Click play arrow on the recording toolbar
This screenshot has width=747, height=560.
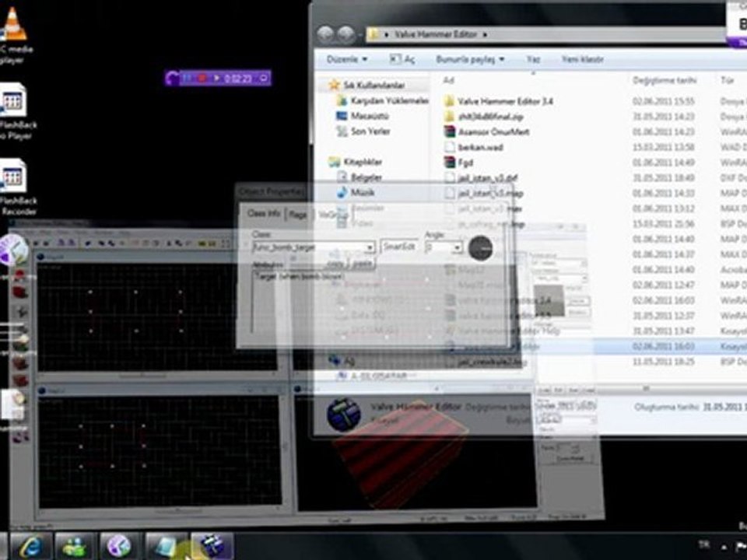coord(216,78)
